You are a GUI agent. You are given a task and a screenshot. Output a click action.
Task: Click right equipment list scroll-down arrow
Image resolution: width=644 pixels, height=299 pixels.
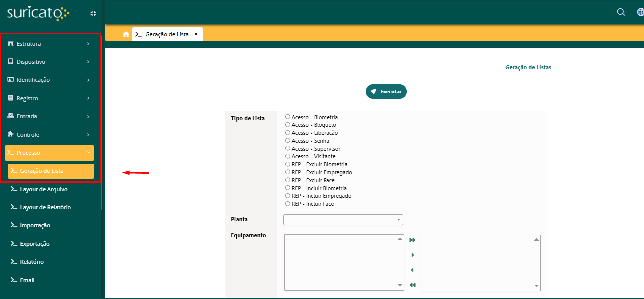536,286
